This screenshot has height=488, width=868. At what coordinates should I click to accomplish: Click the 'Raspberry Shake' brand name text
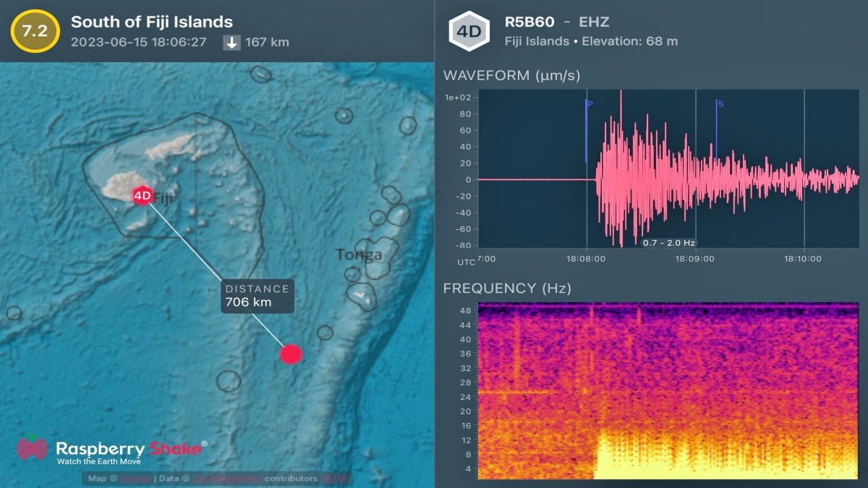[x=132, y=448]
